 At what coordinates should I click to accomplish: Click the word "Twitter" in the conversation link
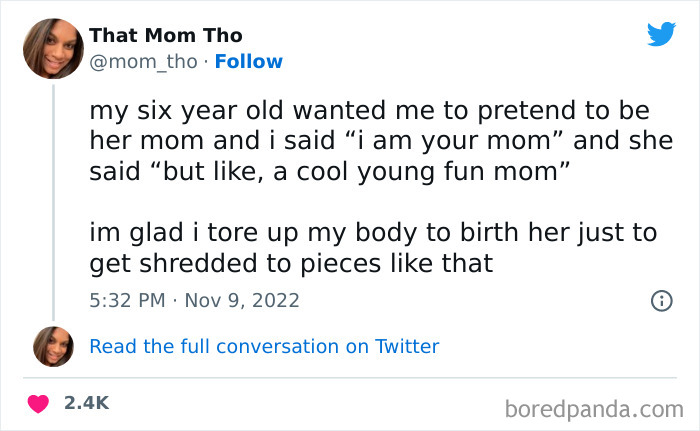407,347
